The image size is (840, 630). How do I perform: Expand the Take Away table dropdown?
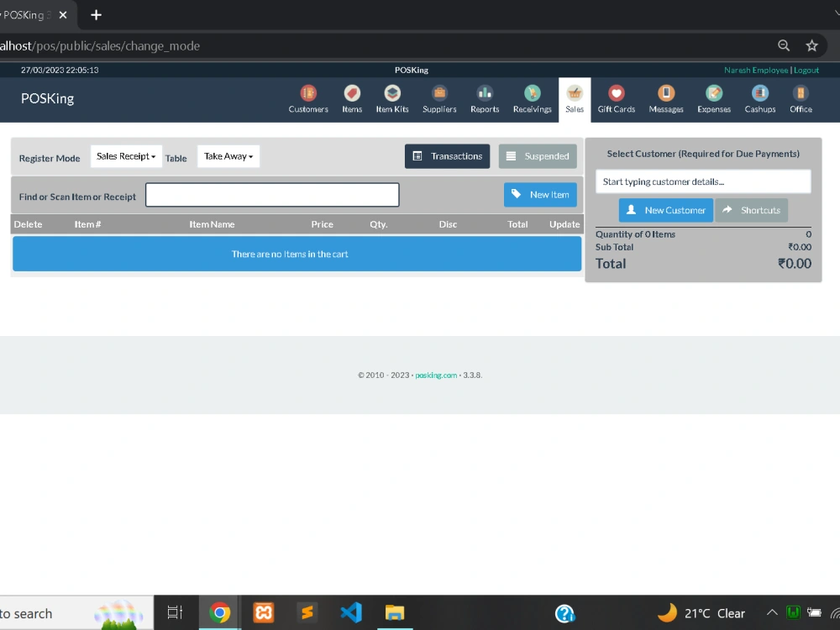[228, 156]
